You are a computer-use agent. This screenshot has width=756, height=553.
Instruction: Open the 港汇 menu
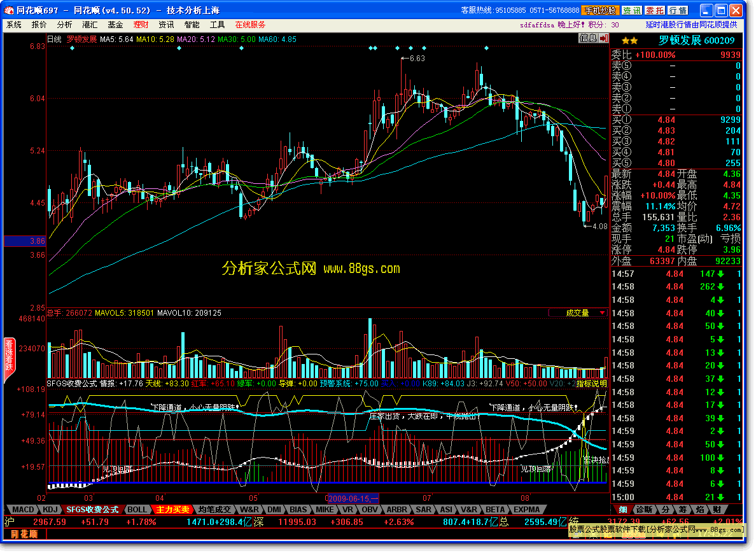click(90, 25)
